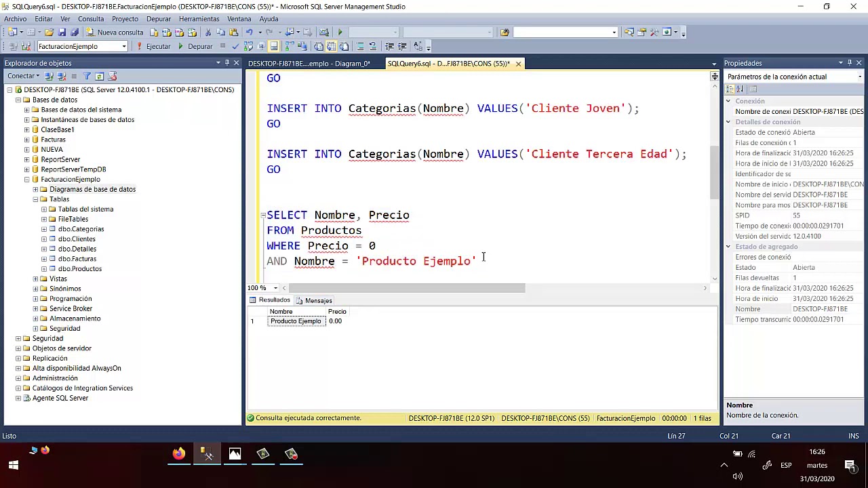The image size is (868, 488).
Task: Open a new query with Nueva consulta
Action: click(114, 32)
